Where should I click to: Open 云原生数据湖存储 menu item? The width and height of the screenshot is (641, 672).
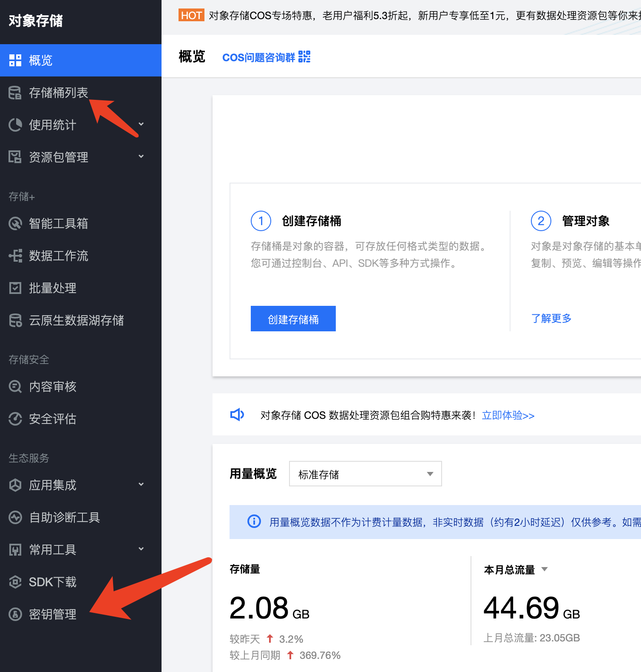click(76, 320)
